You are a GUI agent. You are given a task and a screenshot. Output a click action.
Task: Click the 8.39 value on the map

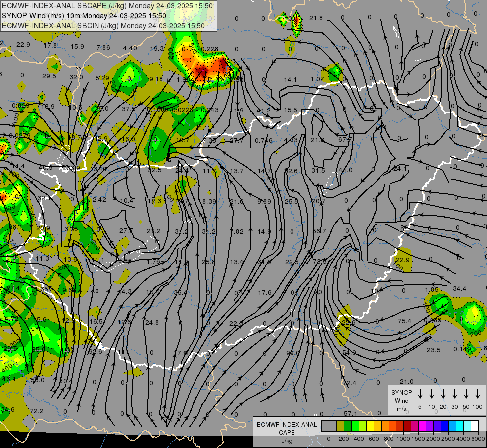point(209,202)
